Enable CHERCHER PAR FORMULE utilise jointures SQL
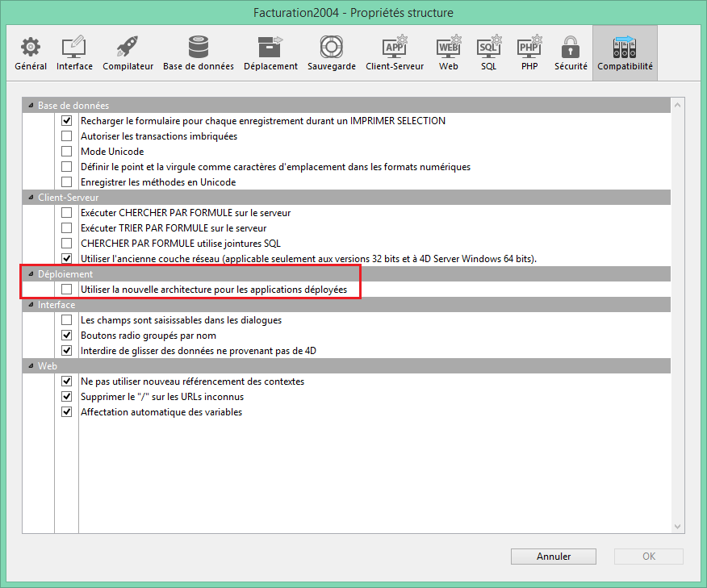This screenshot has height=588, width=707. pyautogui.click(x=67, y=244)
